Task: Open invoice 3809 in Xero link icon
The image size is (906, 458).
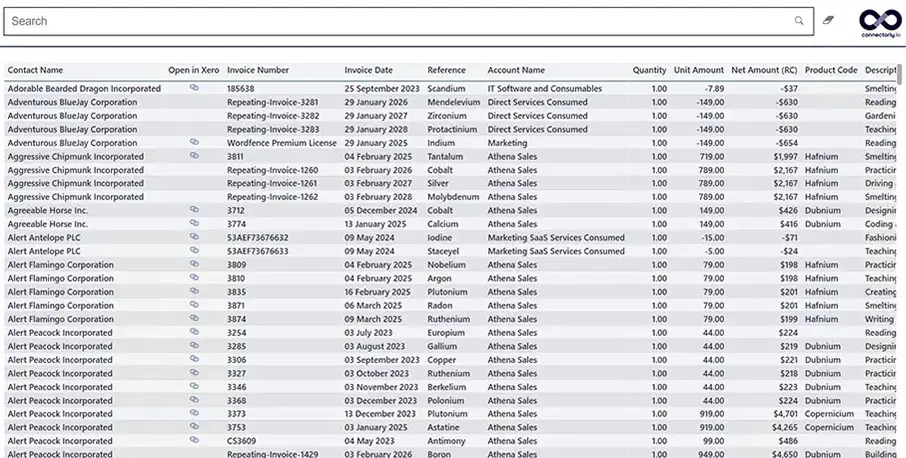Action: point(194,264)
